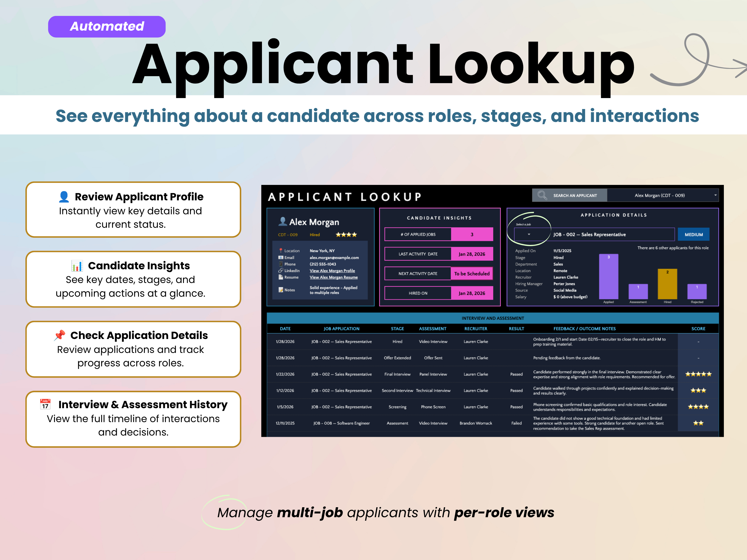This screenshot has width=747, height=560.
Task: Click the purple Rejected bar in chart
Action: 697,292
